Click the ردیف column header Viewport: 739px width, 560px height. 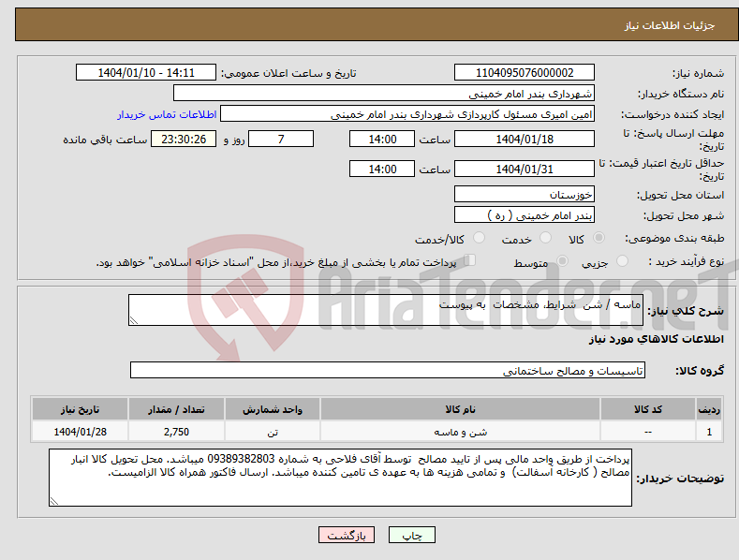[709, 409]
